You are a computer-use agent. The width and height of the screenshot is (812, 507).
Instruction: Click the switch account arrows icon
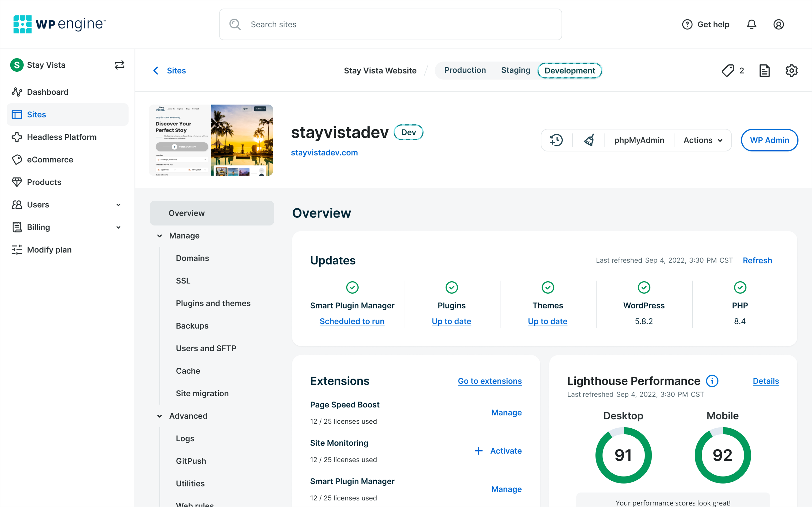pos(119,65)
